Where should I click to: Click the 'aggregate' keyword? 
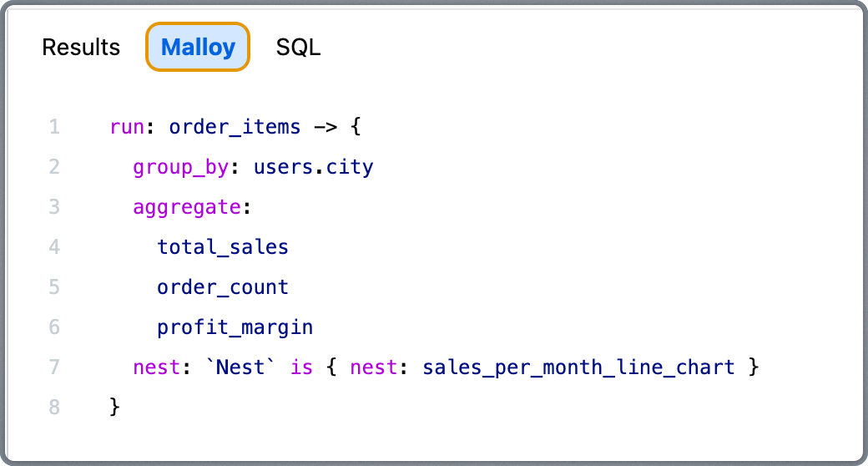tap(186, 207)
